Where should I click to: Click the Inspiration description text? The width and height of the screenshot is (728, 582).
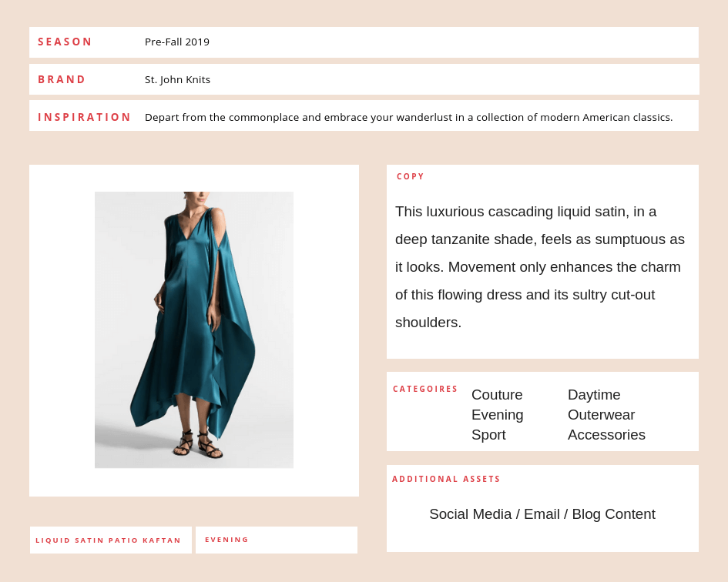pos(408,118)
